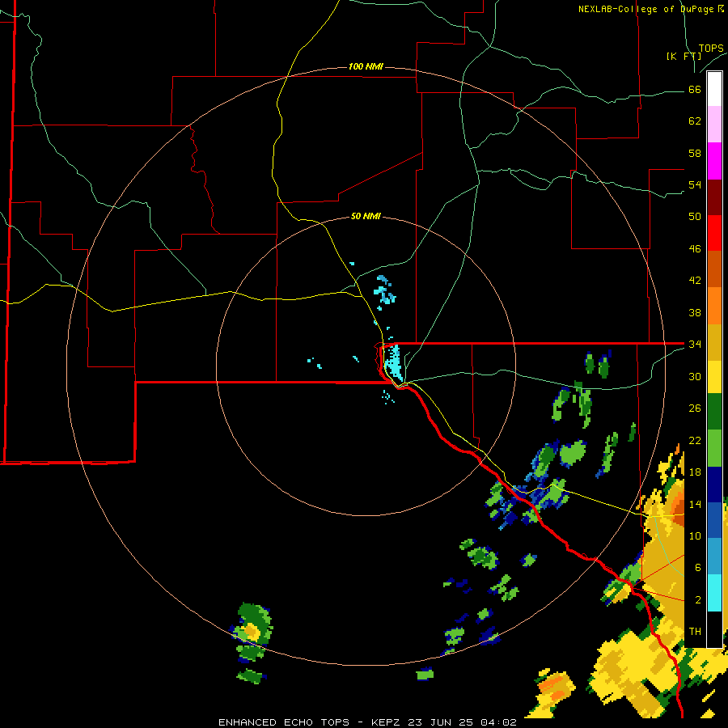Click the 10 legend value
Image resolution: width=728 pixels, height=728 pixels.
pos(695,535)
